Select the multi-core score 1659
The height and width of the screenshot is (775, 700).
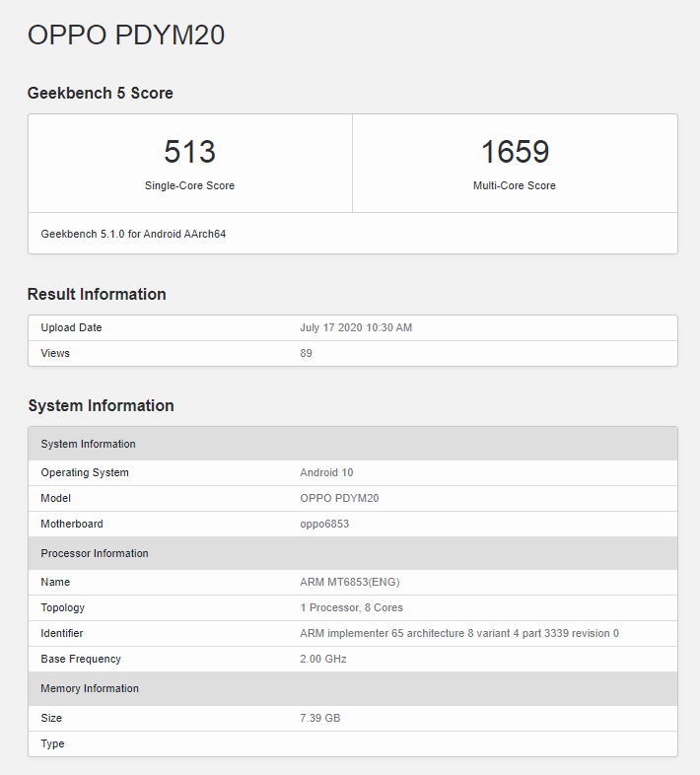[515, 151]
